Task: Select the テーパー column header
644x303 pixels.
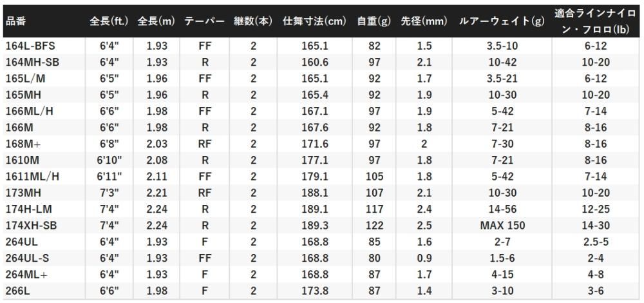Action: point(205,21)
